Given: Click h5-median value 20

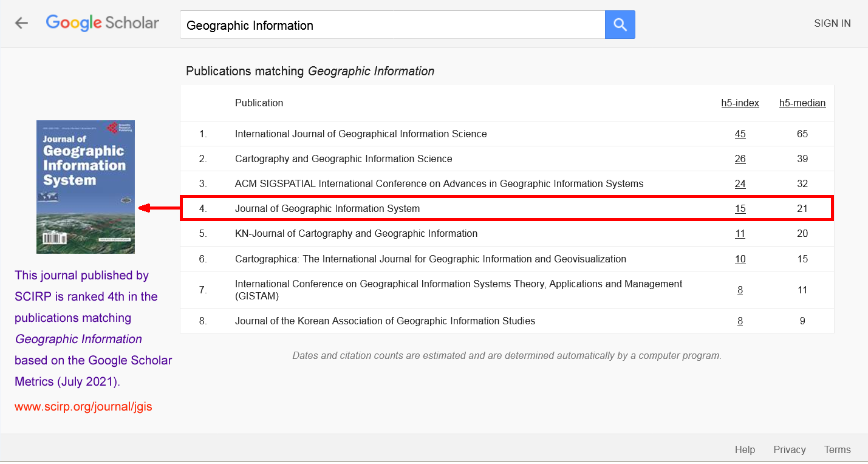Looking at the screenshot, I should coord(802,233).
